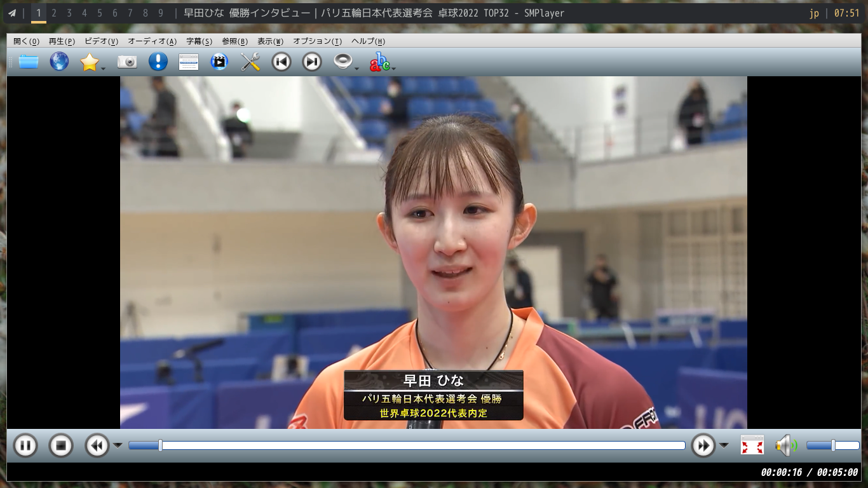Image resolution: width=868 pixels, height=488 pixels.
Task: Fast forward using double-right arrow button
Action: pos(703,445)
